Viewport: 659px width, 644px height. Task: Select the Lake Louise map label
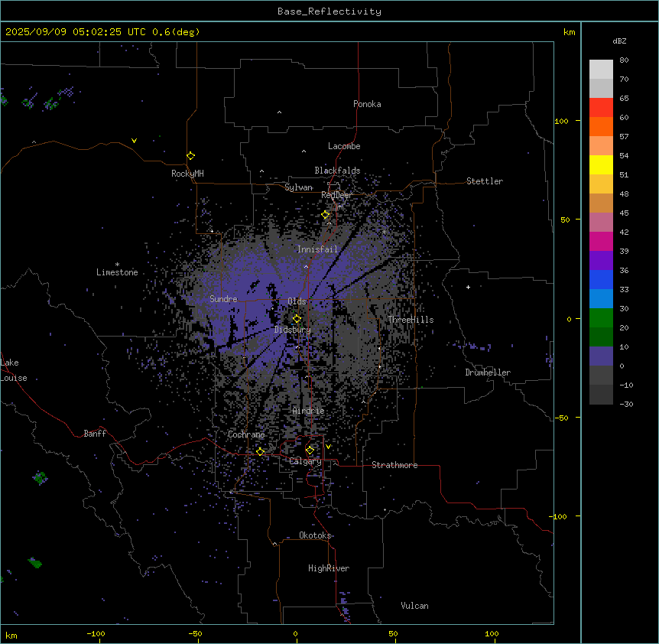click(12, 370)
